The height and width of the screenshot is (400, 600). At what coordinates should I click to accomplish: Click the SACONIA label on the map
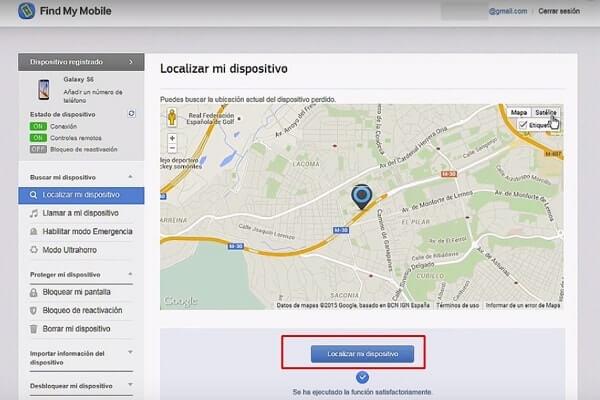[x=344, y=295]
